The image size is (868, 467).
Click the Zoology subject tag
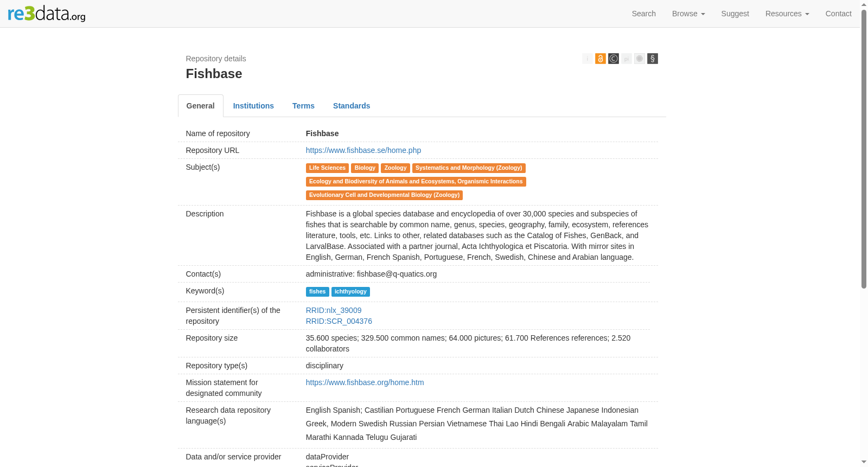395,168
